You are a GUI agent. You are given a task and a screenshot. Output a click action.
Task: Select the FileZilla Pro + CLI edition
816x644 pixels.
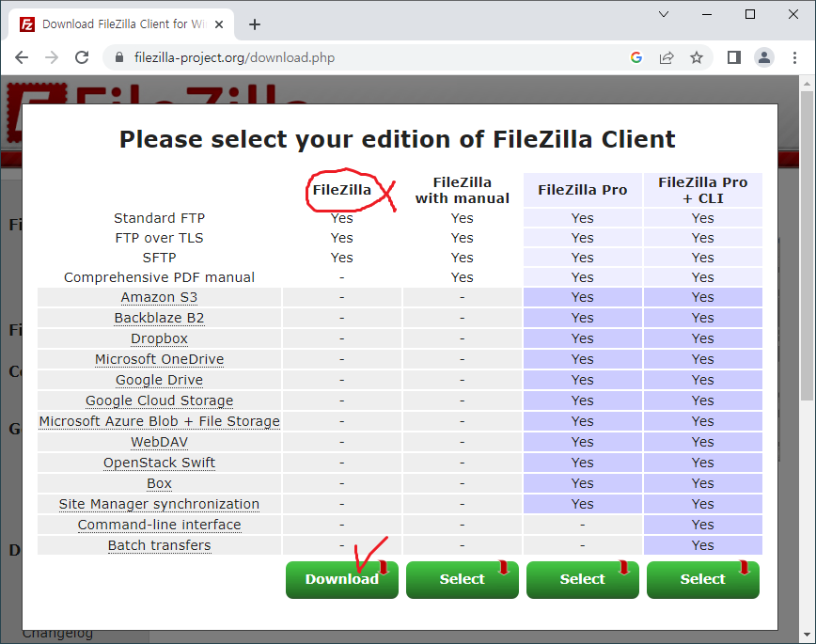point(702,579)
